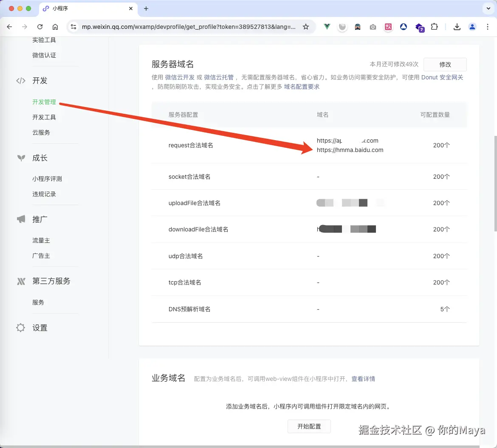Expand the tab search dropdown arrow
This screenshot has width=497, height=448.
(488, 8)
